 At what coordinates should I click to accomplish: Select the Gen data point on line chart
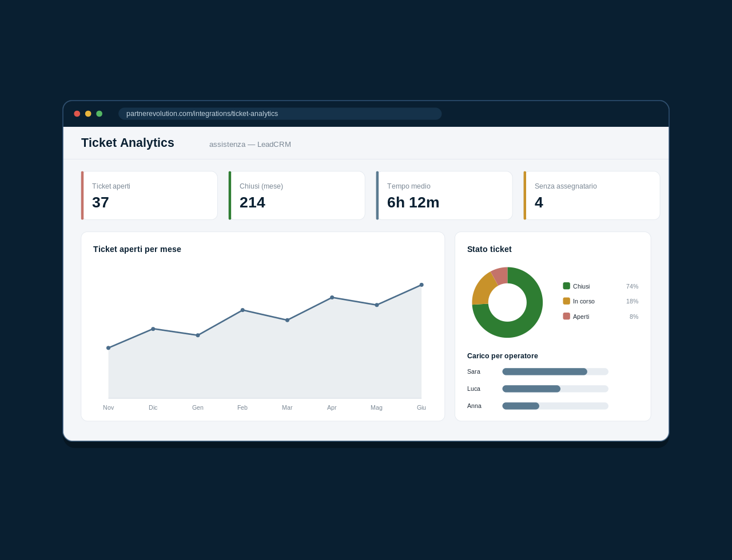[198, 335]
